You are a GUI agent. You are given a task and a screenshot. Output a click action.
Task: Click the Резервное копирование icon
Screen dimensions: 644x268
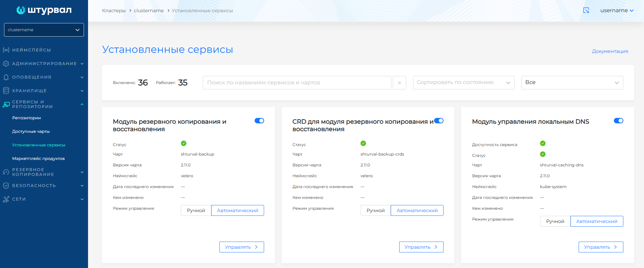6,172
